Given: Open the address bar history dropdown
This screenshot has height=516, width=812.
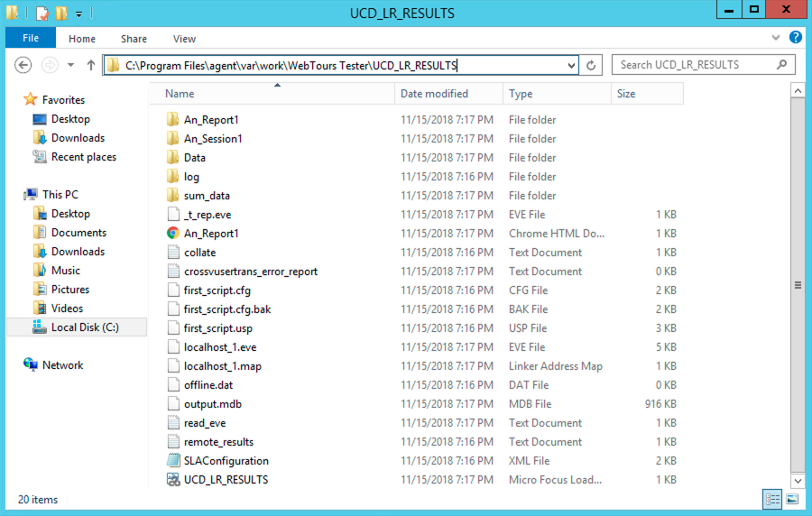Looking at the screenshot, I should point(571,65).
